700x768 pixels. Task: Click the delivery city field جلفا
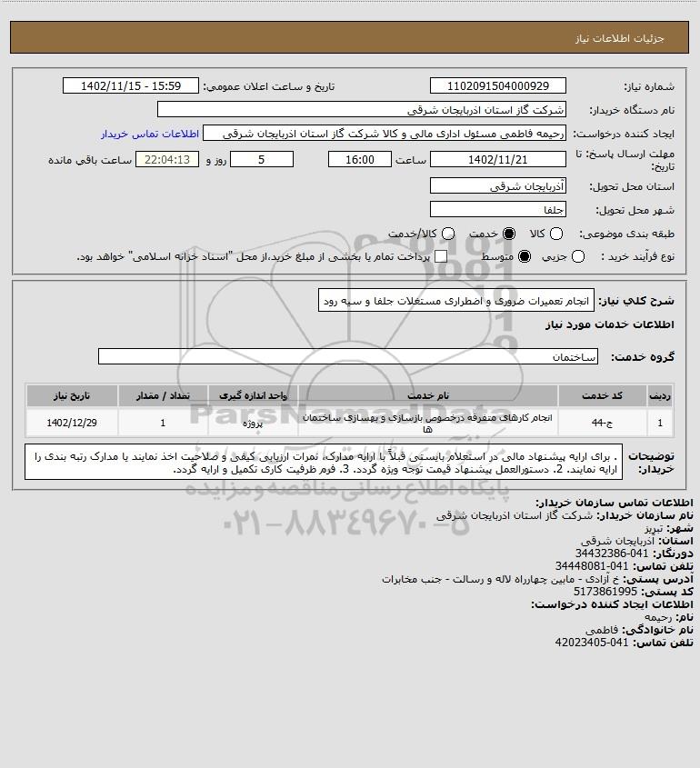[497, 210]
